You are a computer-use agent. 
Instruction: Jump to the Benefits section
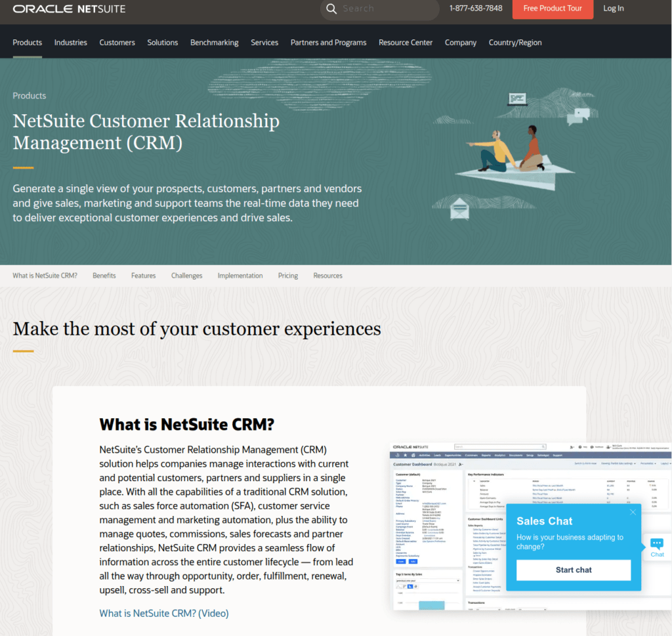(104, 276)
